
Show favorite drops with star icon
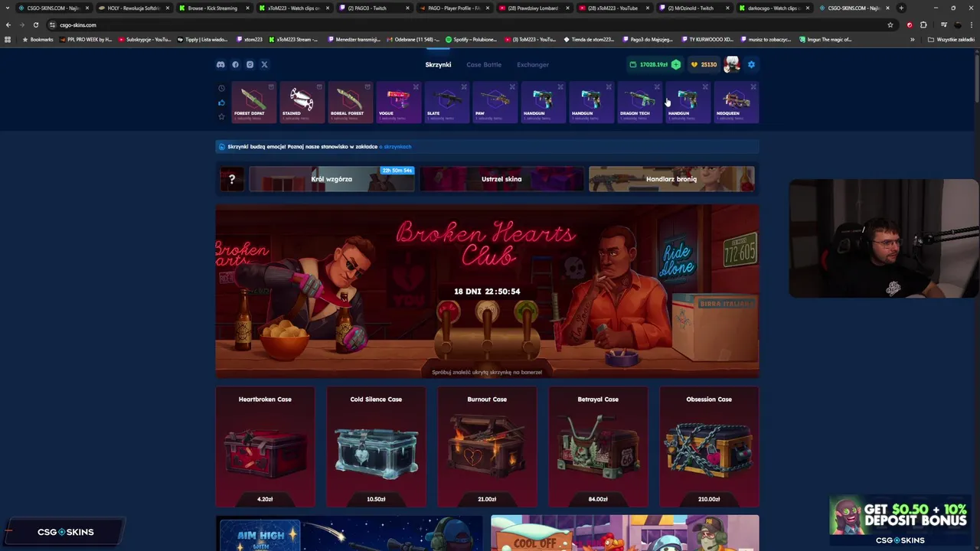[222, 117]
